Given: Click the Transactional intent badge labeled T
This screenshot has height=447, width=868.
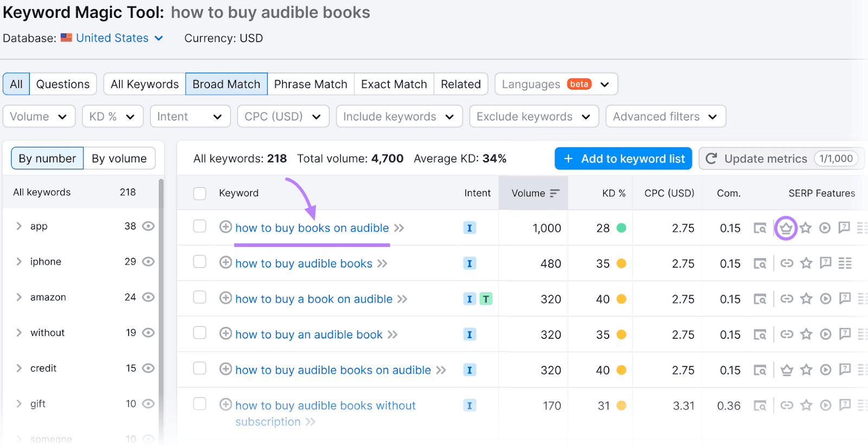Looking at the screenshot, I should click(486, 299).
